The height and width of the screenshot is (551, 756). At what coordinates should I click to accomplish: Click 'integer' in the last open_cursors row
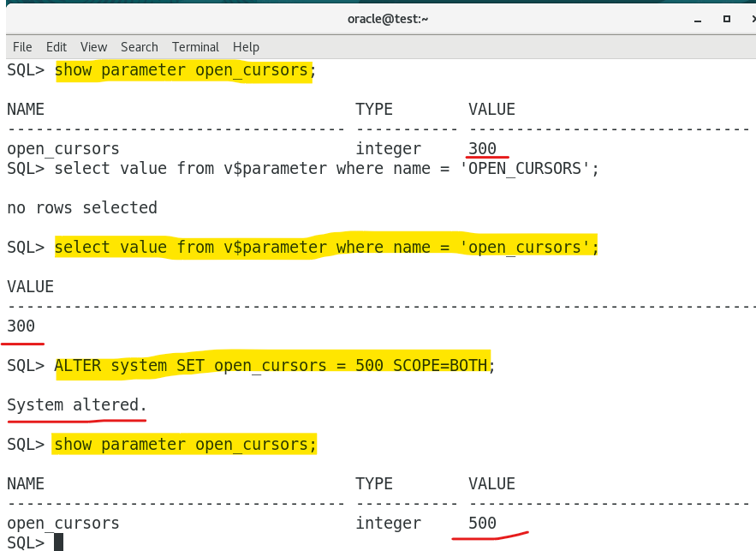click(388, 524)
